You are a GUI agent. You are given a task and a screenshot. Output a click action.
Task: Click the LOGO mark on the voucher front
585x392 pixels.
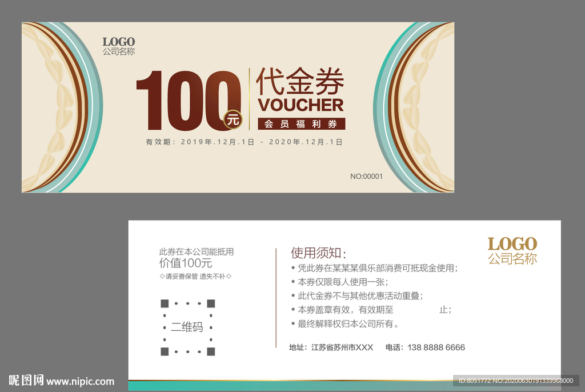(x=119, y=41)
